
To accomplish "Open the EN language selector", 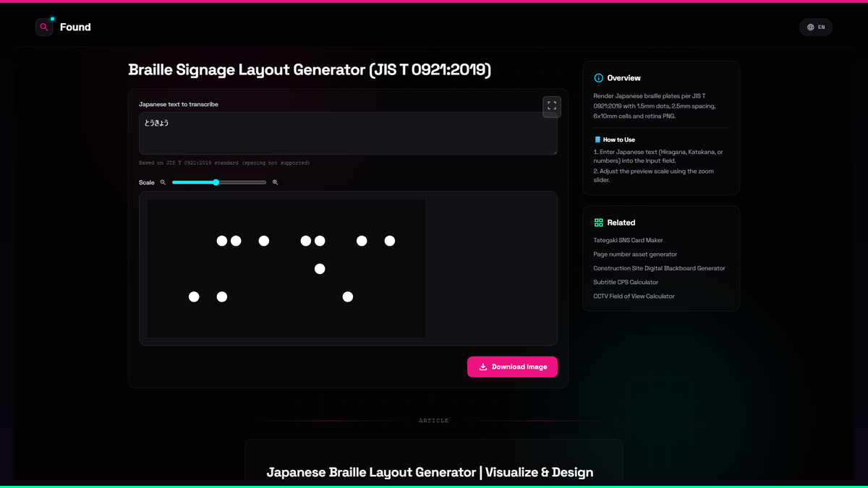I will point(816,27).
